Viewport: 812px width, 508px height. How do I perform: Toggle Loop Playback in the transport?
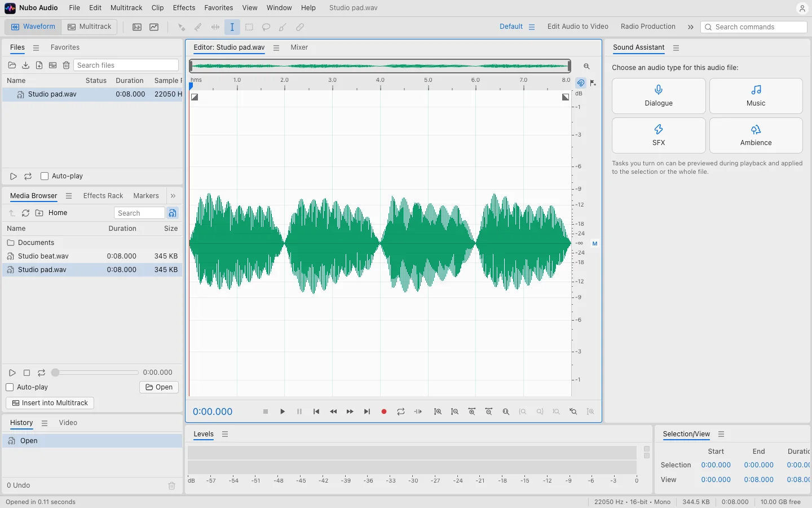pos(401,411)
